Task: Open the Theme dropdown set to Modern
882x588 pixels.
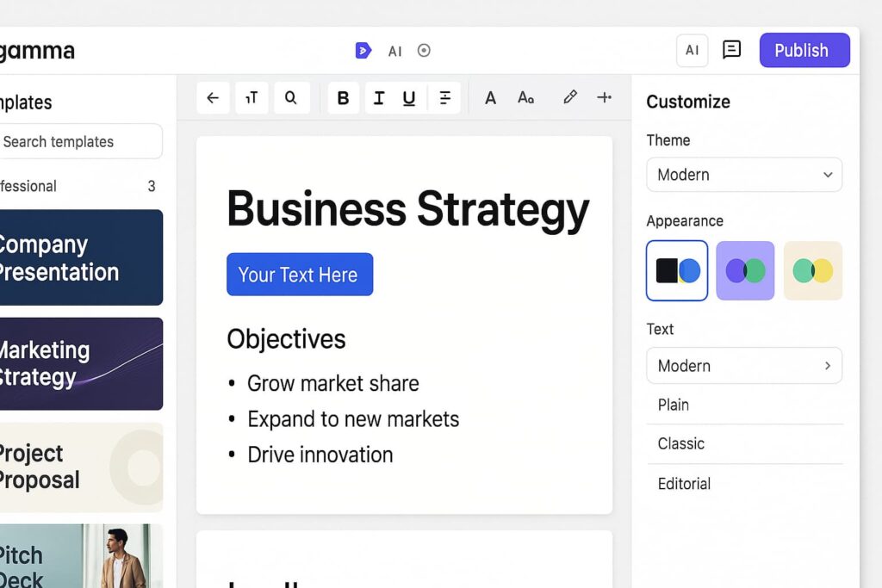Action: pyautogui.click(x=744, y=174)
